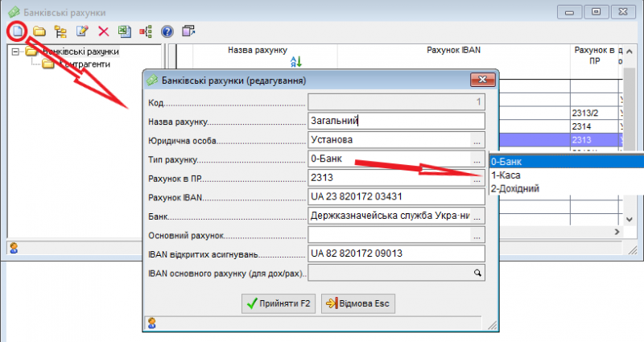Click the cascading windows toolbar icon
Viewport: 644px width, 342px height.
point(189,31)
